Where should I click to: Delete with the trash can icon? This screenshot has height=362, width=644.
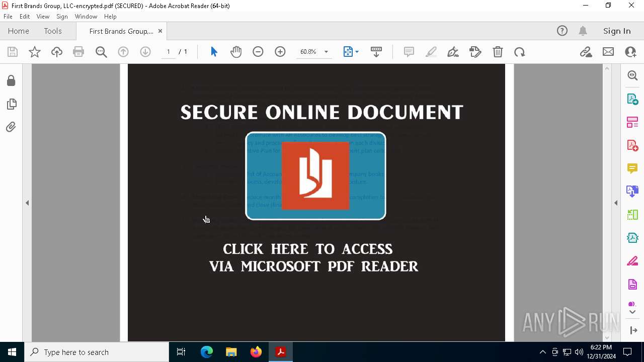pyautogui.click(x=498, y=52)
